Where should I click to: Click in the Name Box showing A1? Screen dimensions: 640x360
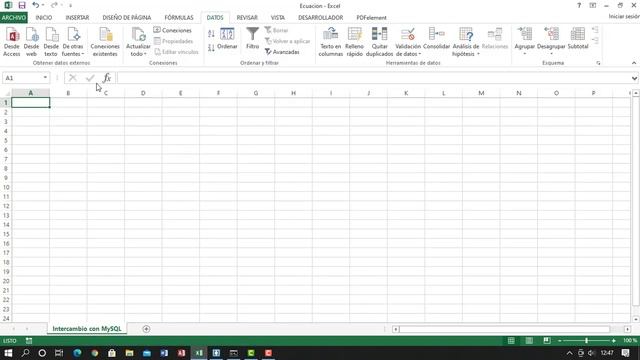point(22,78)
